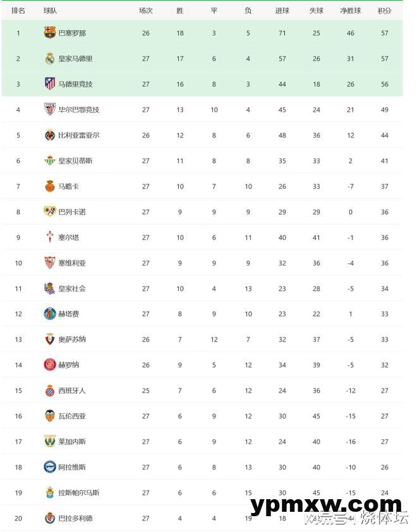Click the Sevilla crest icon
417x532 pixels.
pos(50,263)
